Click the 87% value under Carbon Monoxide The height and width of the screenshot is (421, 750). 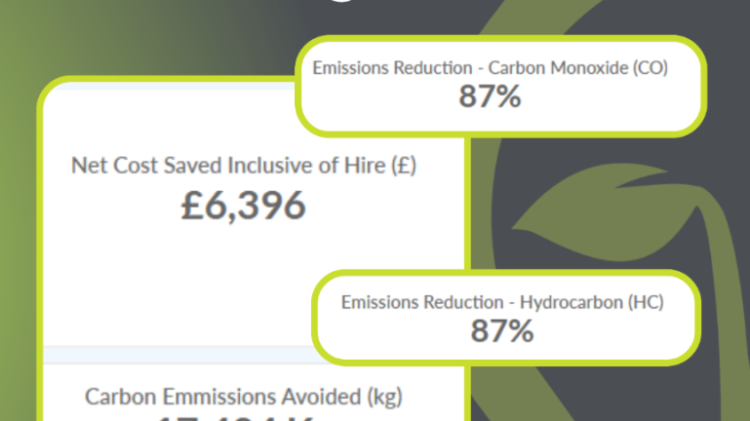coord(490,96)
